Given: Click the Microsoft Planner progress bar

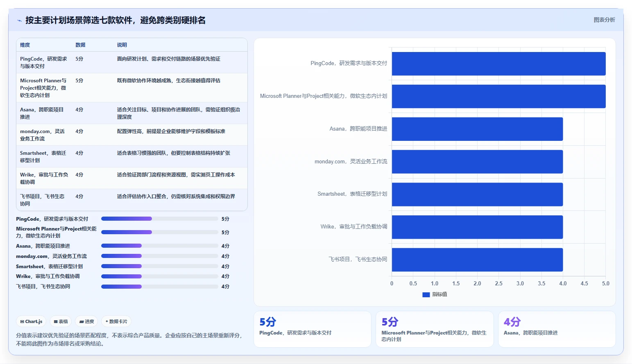Looking at the screenshot, I should [160, 232].
